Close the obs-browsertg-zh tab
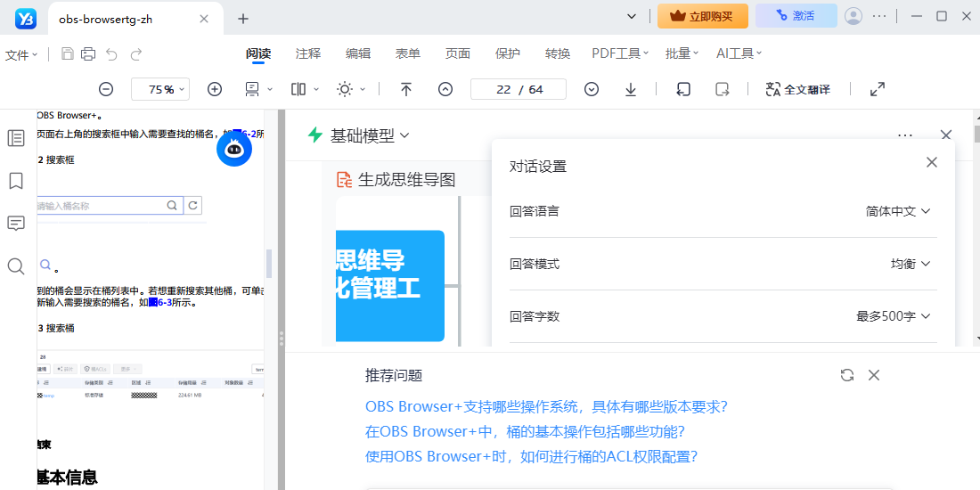The height and width of the screenshot is (490, 980). point(204,19)
